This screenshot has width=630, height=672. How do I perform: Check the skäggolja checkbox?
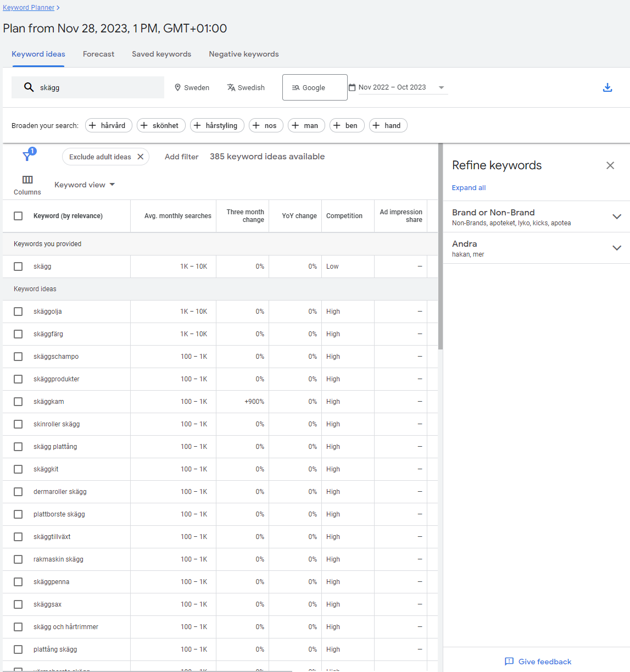18,312
